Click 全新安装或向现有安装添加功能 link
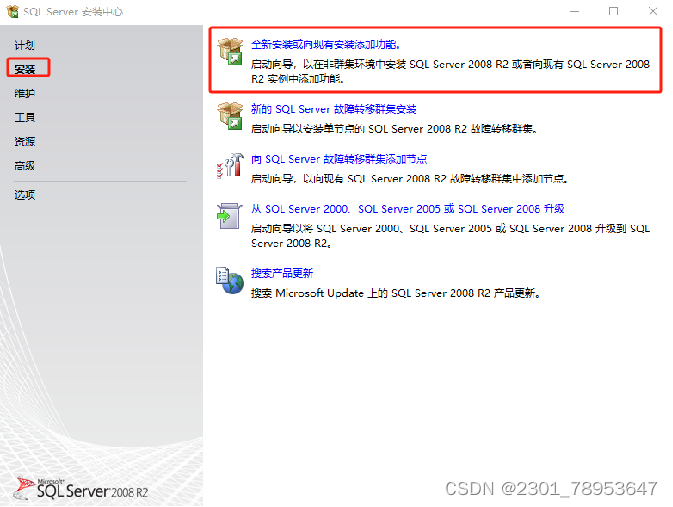The width and height of the screenshot is (673, 507). pos(325,44)
